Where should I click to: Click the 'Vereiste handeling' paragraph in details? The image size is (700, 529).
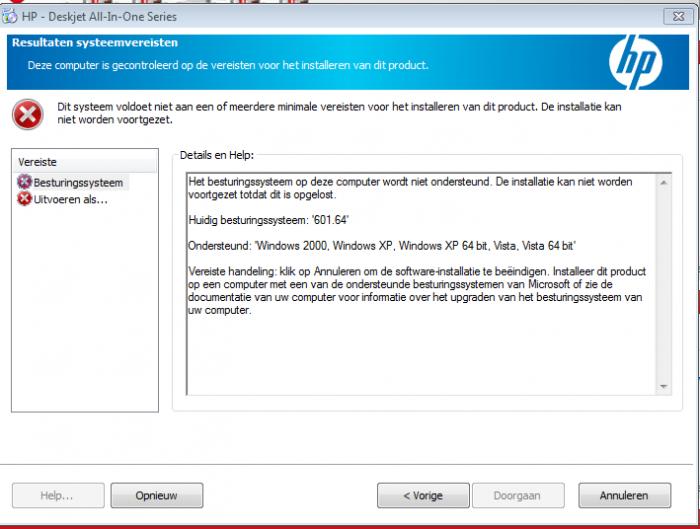(x=417, y=291)
